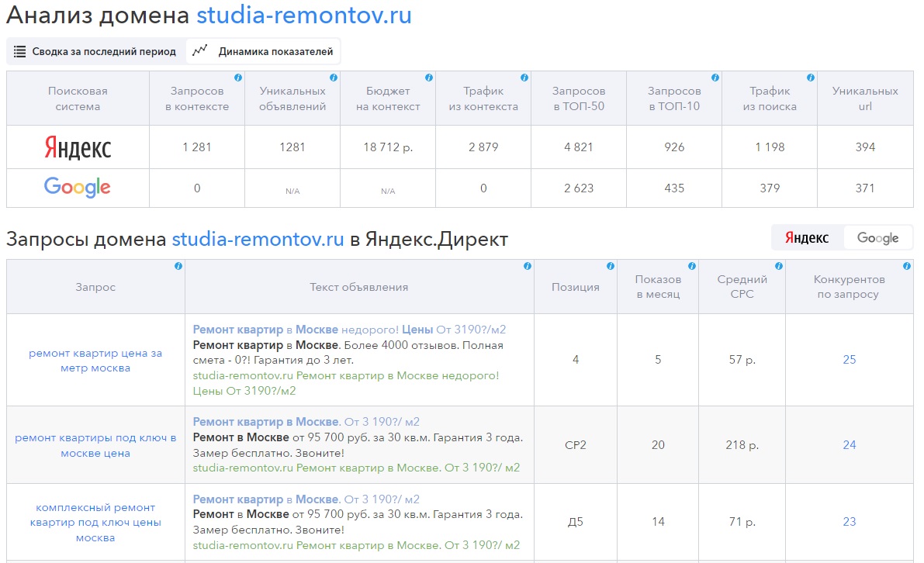Click Google unique url value 371

pyautogui.click(x=865, y=188)
